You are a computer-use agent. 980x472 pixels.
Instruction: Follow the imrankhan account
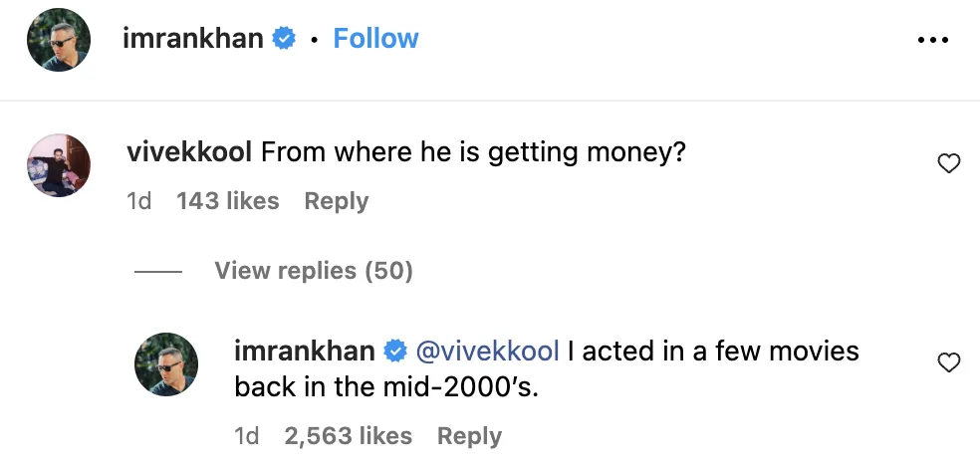click(x=375, y=39)
